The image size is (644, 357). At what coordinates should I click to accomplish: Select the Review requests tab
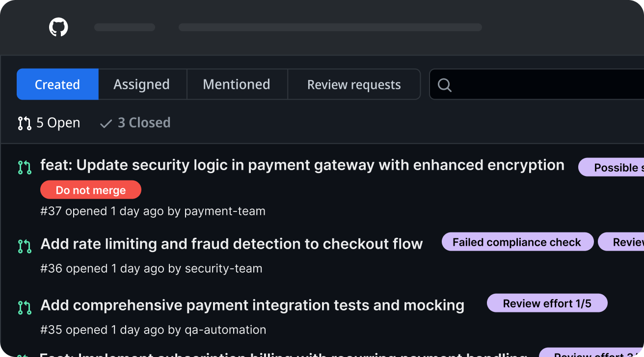354,84
